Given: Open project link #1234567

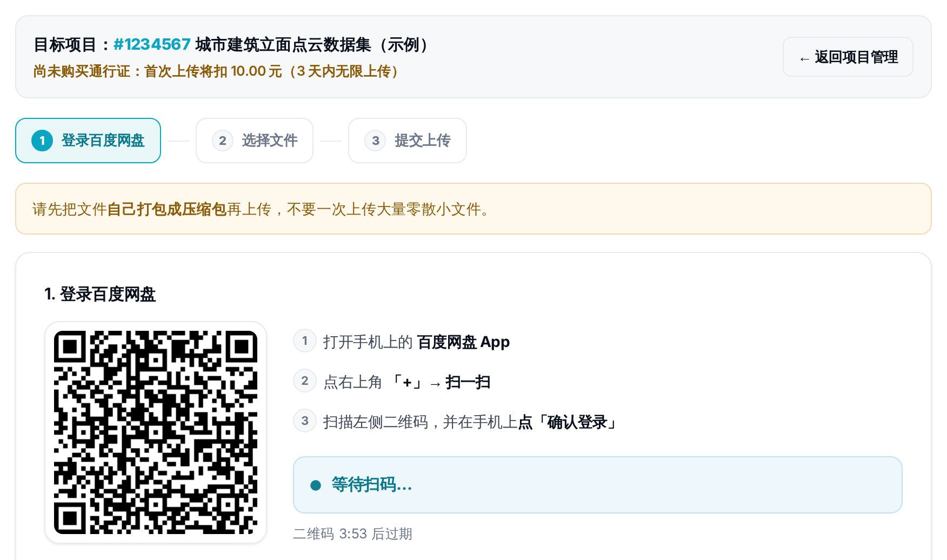Looking at the screenshot, I should 152,44.
